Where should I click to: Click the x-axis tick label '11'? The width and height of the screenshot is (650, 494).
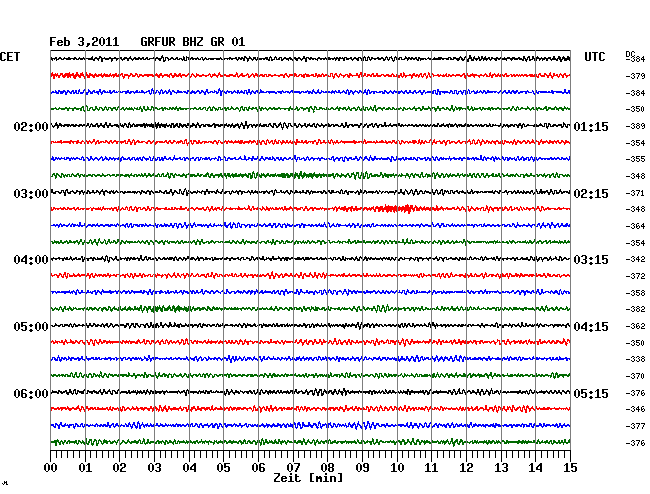(431, 468)
